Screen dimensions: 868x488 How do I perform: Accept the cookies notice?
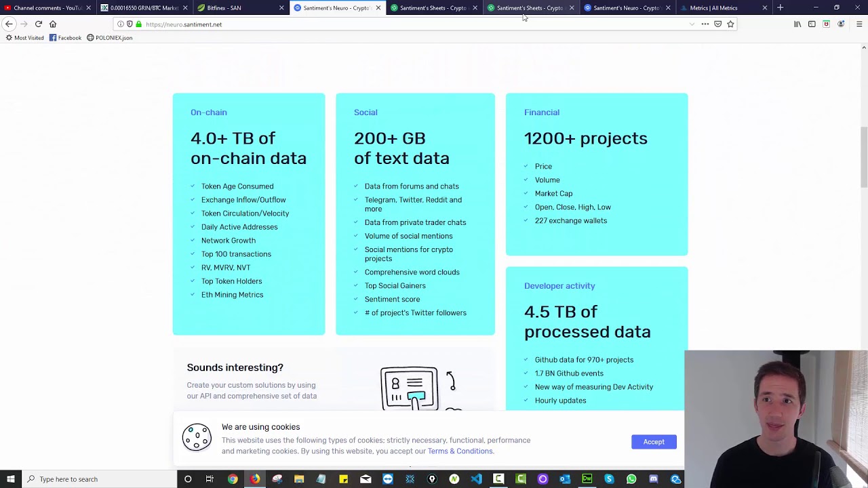point(654,442)
